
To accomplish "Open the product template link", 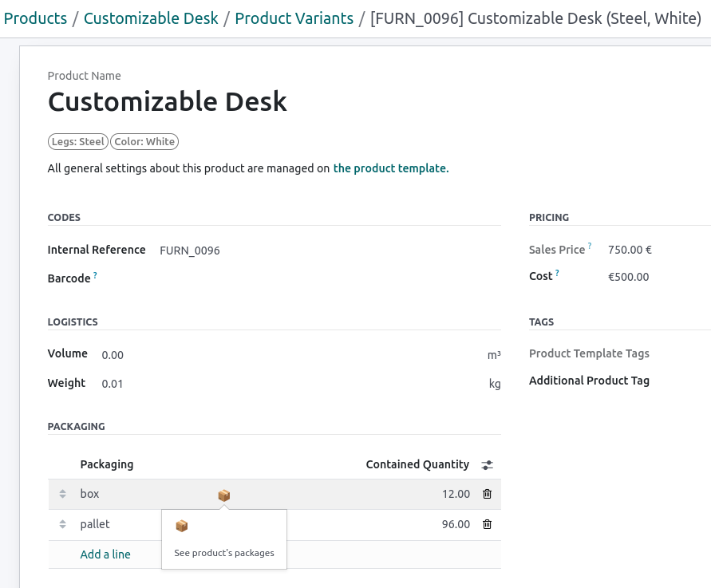I will 391,168.
